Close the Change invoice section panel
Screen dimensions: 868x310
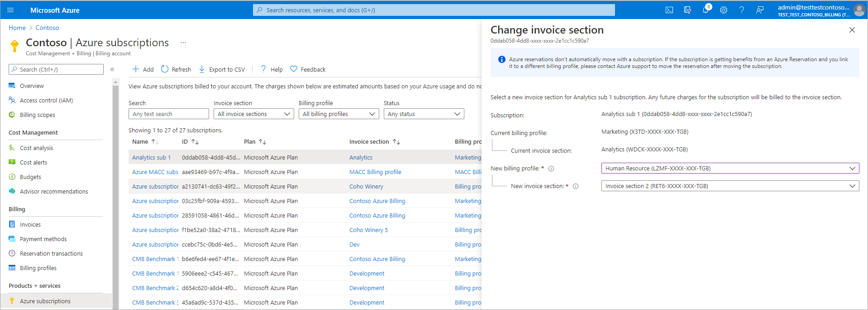[x=852, y=30]
